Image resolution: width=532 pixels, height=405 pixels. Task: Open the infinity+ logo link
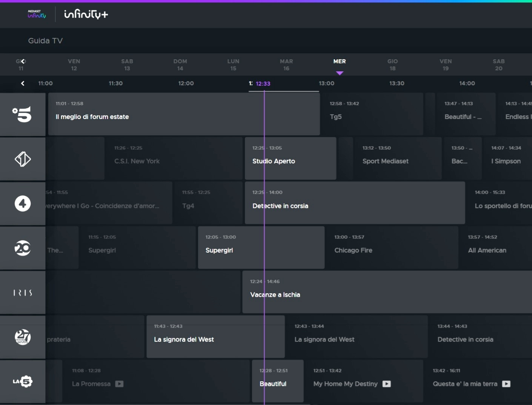point(86,14)
